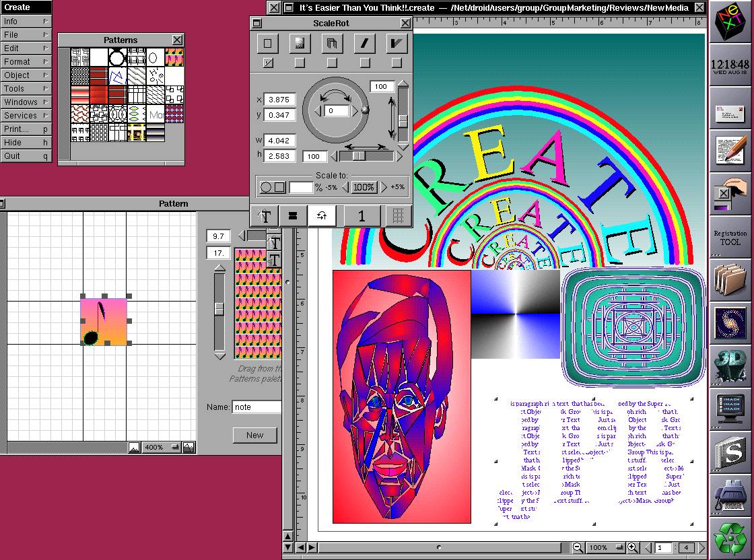Open the Info menu

(26, 21)
